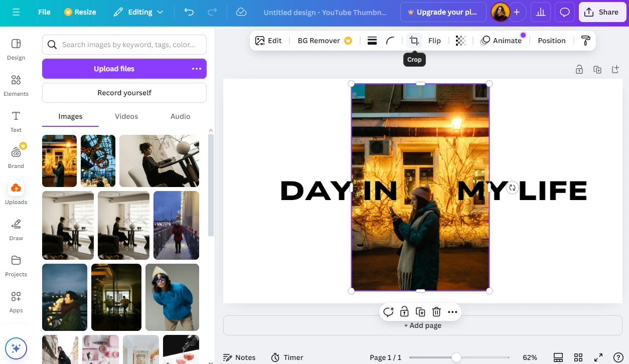Click the Flip option
The width and height of the screenshot is (629, 364).
point(434,41)
